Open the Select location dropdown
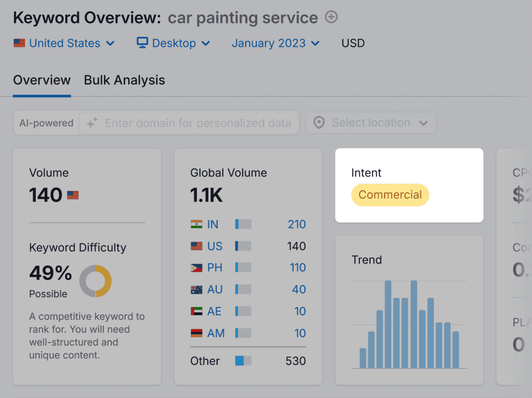The image size is (532, 398). [x=371, y=123]
